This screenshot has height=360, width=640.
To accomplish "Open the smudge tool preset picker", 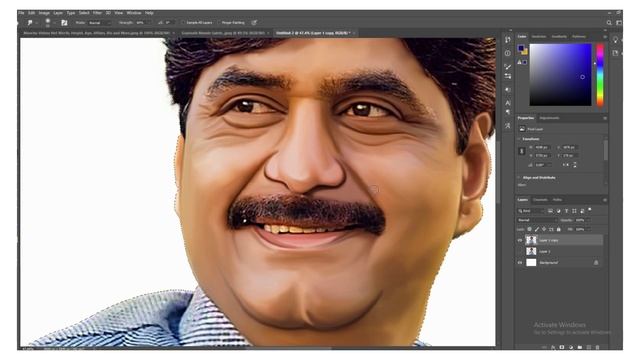I will click(x=31, y=23).
